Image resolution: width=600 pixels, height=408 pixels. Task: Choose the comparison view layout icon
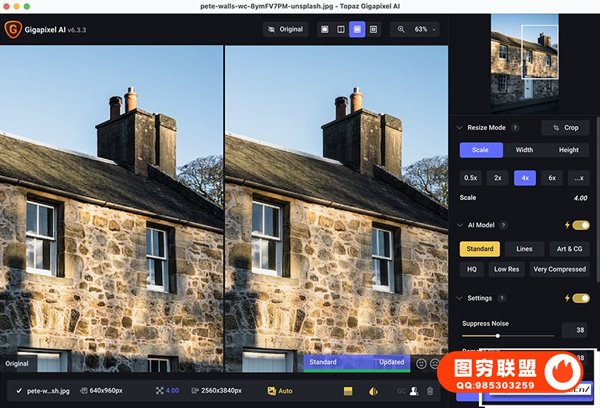(x=373, y=30)
